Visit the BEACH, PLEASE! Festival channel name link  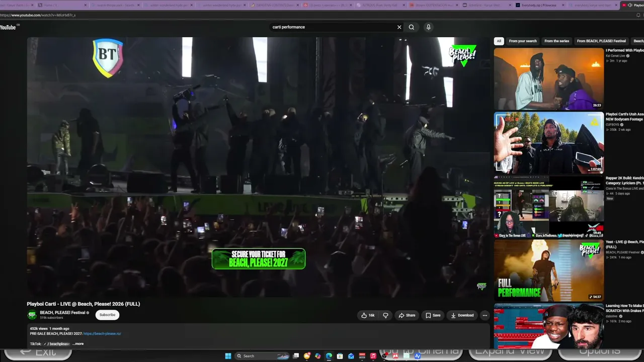(62, 313)
